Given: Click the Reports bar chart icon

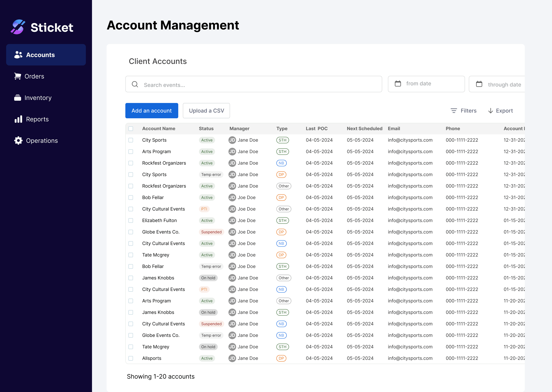Looking at the screenshot, I should (x=18, y=119).
